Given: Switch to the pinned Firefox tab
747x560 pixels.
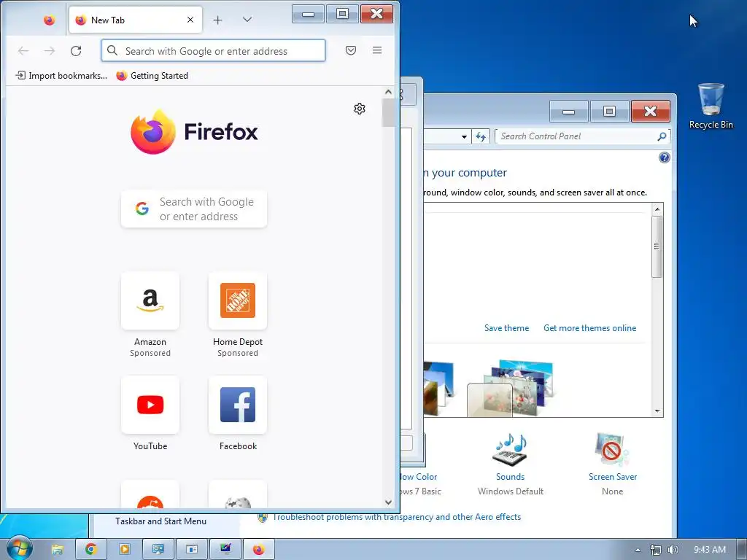Looking at the screenshot, I should pyautogui.click(x=49, y=20).
